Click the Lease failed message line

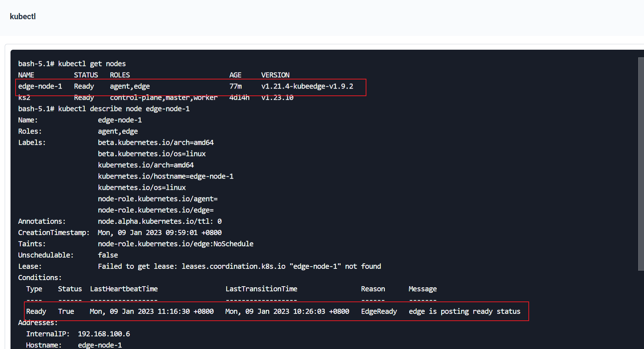pos(239,266)
